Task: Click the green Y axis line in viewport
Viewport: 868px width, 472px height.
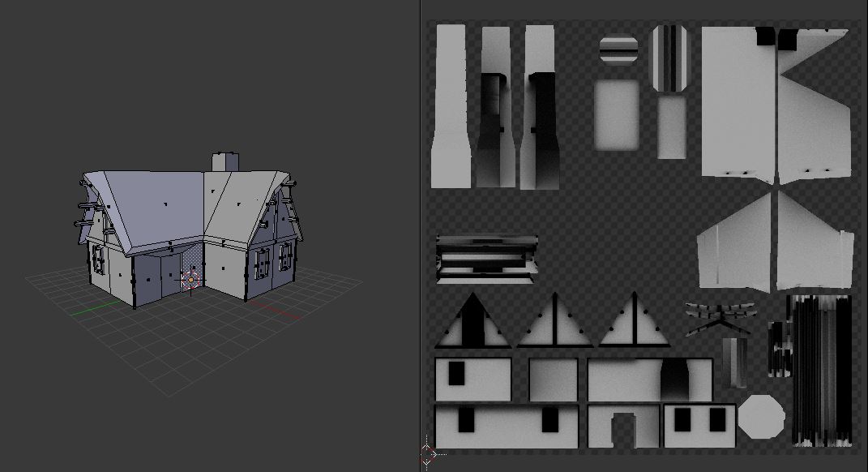Action: click(96, 307)
